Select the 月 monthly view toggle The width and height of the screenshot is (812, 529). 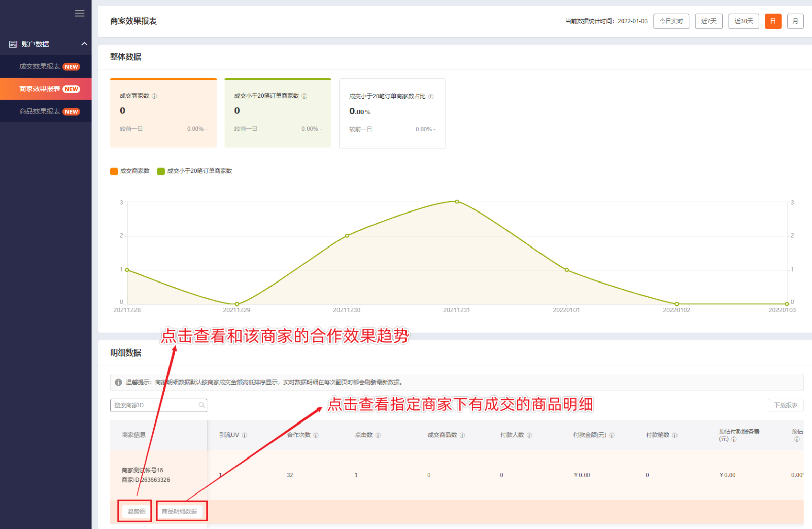(x=795, y=21)
